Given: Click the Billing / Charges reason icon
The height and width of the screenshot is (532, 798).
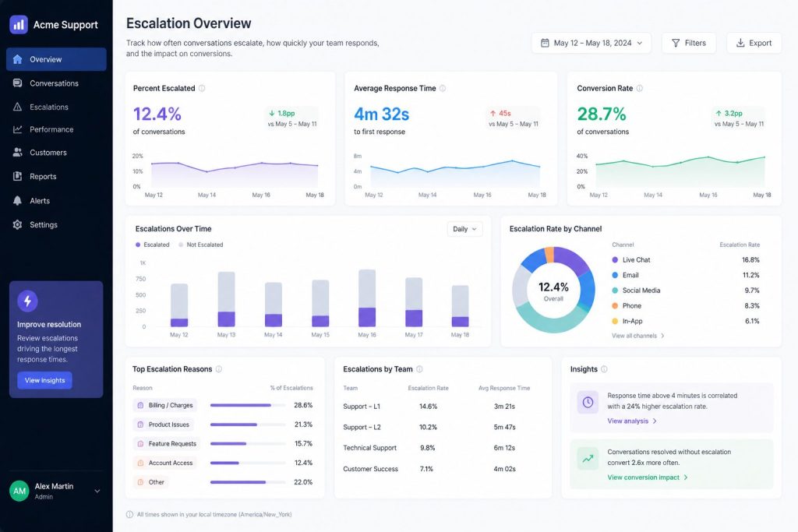Looking at the screenshot, I should (140, 405).
